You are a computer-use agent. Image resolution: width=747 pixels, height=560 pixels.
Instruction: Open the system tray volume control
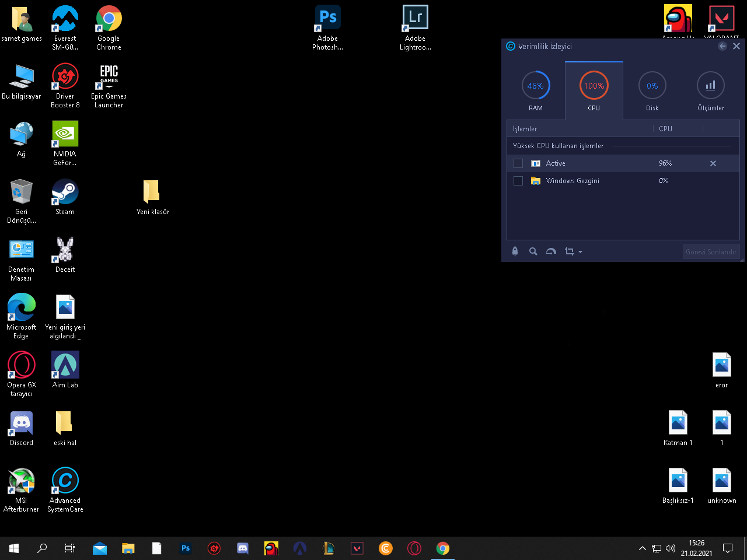(x=671, y=548)
